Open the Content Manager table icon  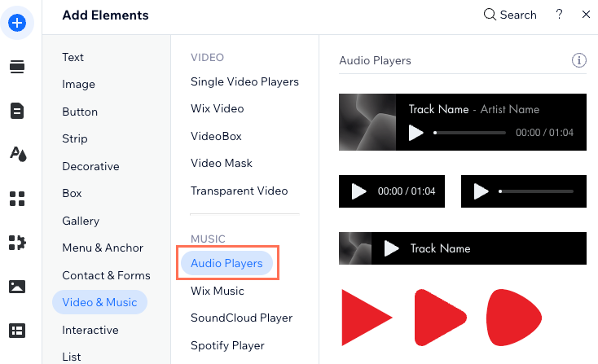[17, 331]
